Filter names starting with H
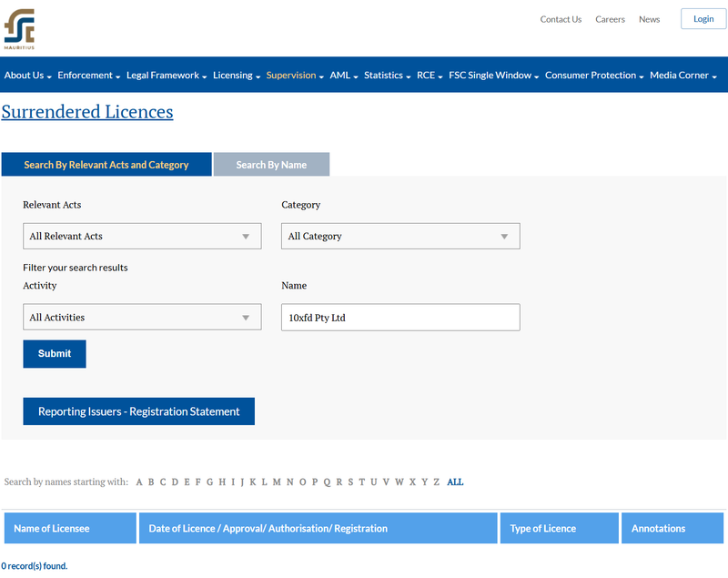The image size is (728, 578). (x=222, y=482)
